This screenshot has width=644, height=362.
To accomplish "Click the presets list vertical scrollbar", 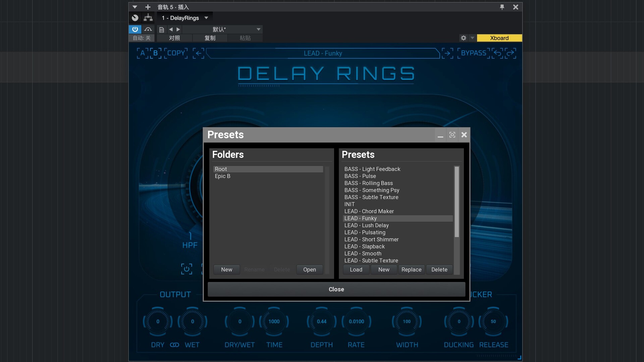I will click(x=457, y=201).
